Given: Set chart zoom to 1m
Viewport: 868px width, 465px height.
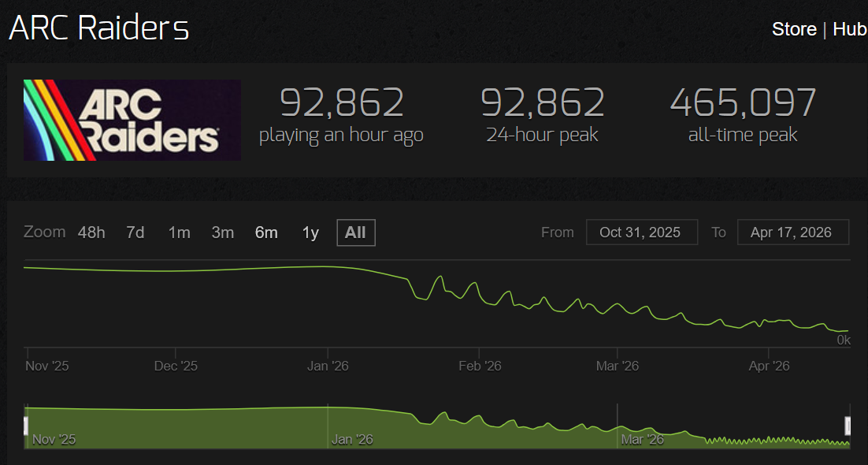Looking at the screenshot, I should (x=180, y=232).
